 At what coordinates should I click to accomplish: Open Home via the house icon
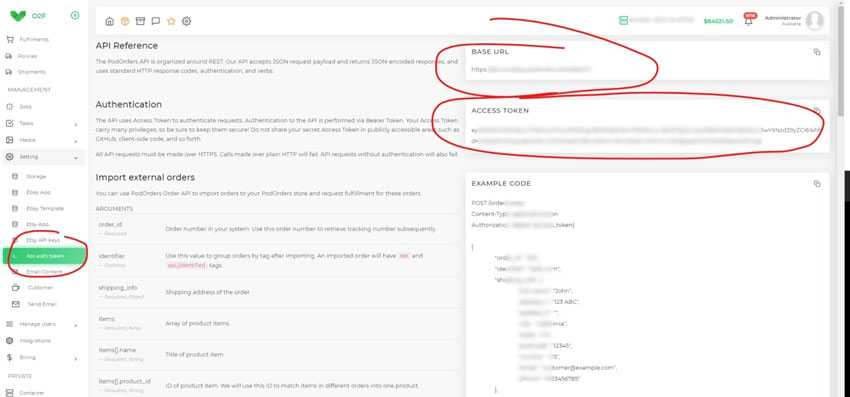pyautogui.click(x=110, y=21)
